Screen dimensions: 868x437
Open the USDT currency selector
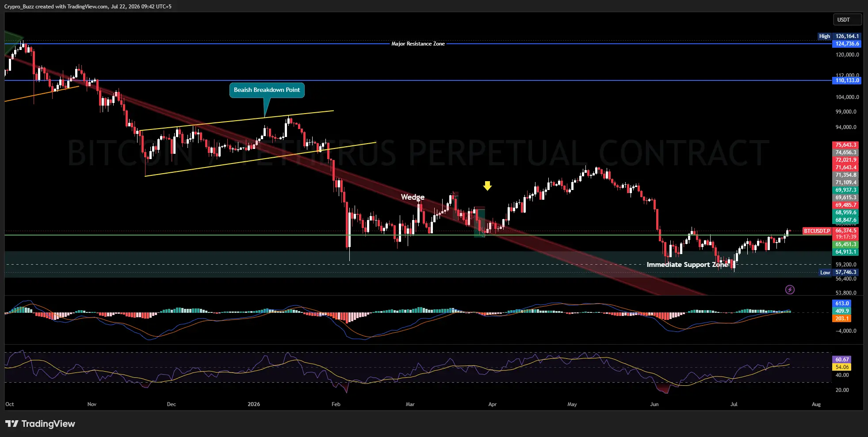[847, 20]
